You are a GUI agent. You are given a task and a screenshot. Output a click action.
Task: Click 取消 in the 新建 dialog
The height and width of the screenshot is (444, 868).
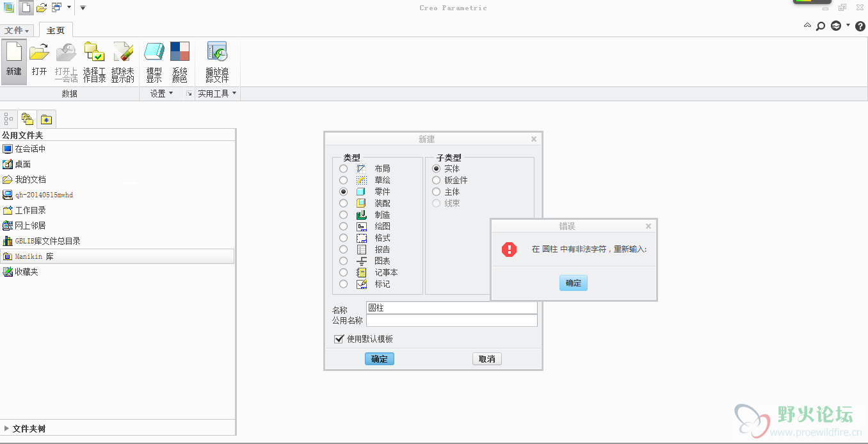pyautogui.click(x=487, y=359)
